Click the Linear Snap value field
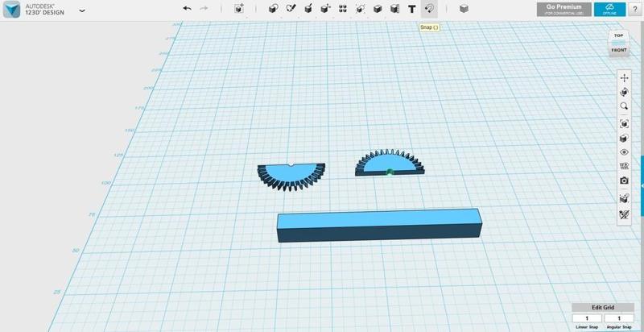This screenshot has height=332, width=644. [587, 318]
